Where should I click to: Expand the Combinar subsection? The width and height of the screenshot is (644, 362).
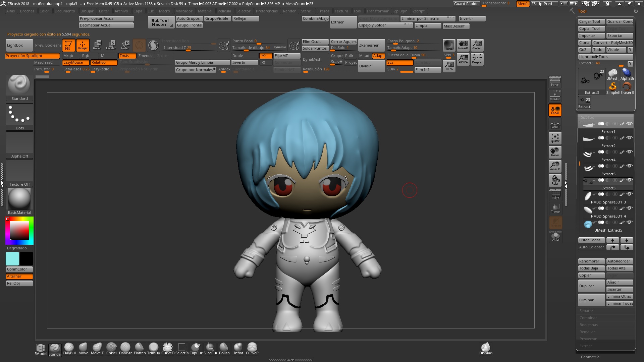click(x=588, y=318)
